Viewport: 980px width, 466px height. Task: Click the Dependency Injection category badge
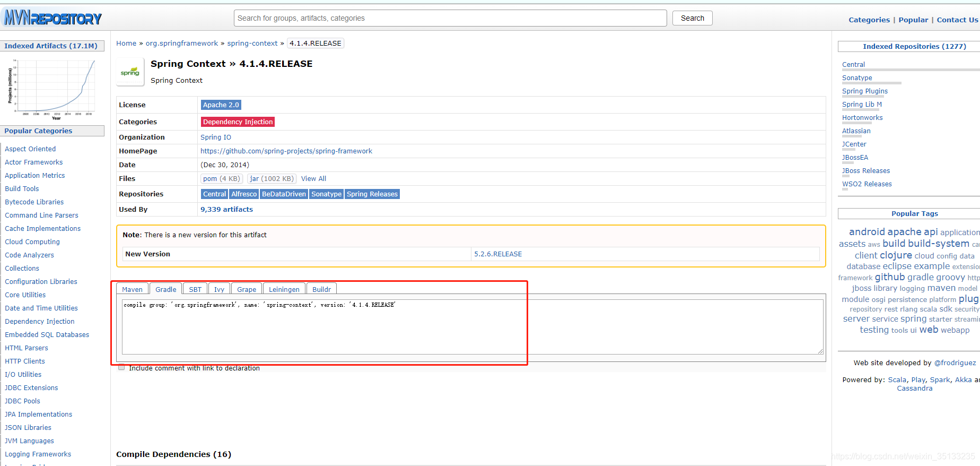click(x=238, y=122)
